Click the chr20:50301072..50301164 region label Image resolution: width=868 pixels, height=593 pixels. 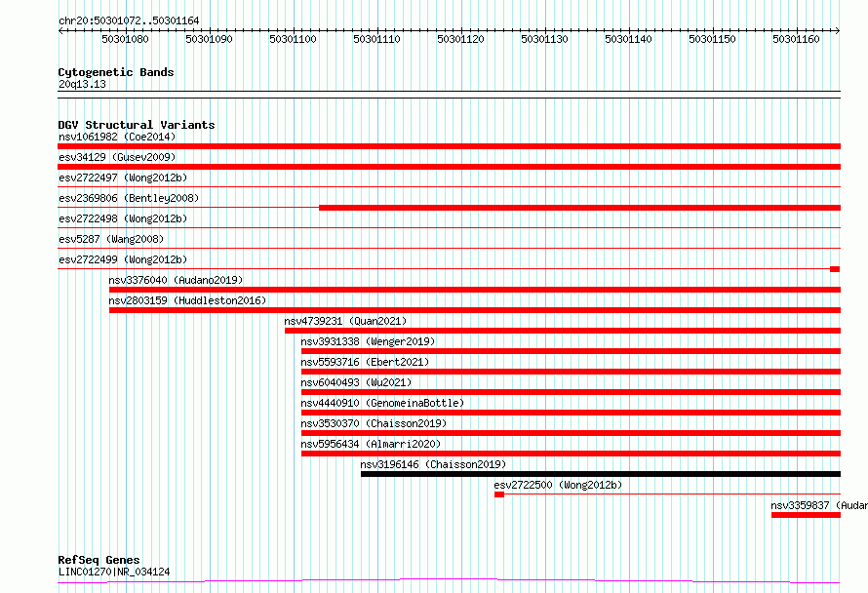coord(129,21)
